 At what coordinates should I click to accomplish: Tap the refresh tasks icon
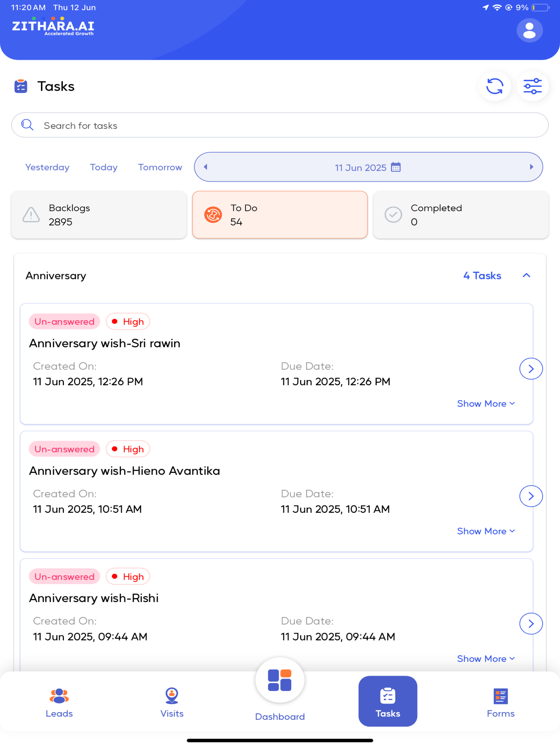pyautogui.click(x=495, y=86)
